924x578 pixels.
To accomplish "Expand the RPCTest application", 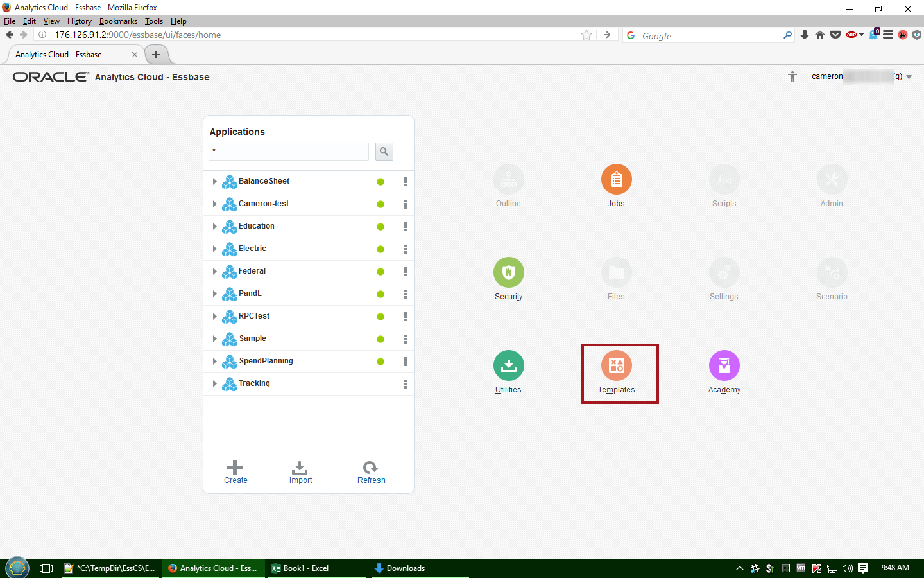I will click(214, 317).
